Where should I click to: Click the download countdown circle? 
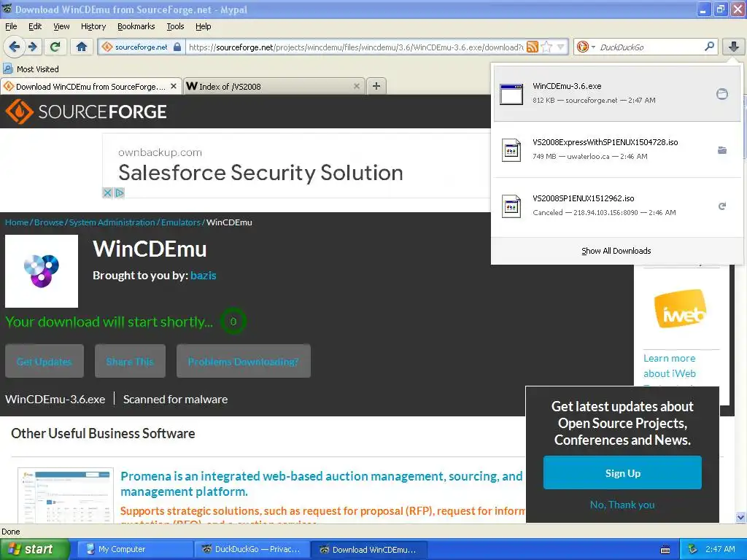coord(233,322)
